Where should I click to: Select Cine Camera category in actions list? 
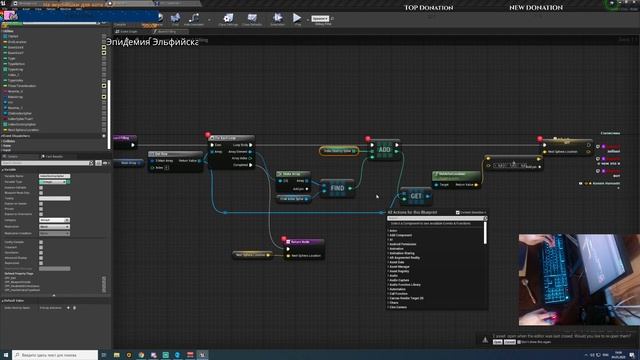[397, 307]
